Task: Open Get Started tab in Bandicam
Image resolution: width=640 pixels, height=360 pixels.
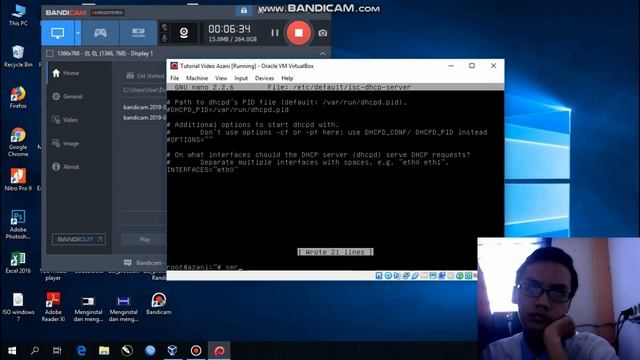Action: (x=145, y=76)
